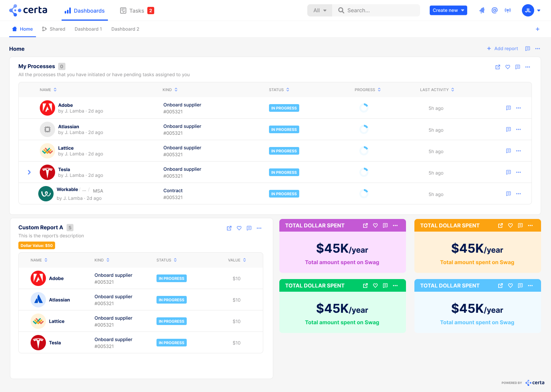Favorite the green Total Dollar Spent card
551x392 pixels.
coord(375,286)
